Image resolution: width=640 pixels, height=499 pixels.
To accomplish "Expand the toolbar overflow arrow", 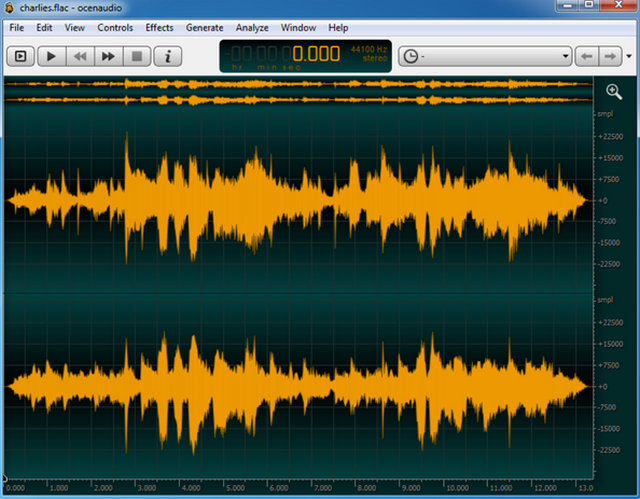I will [629, 56].
